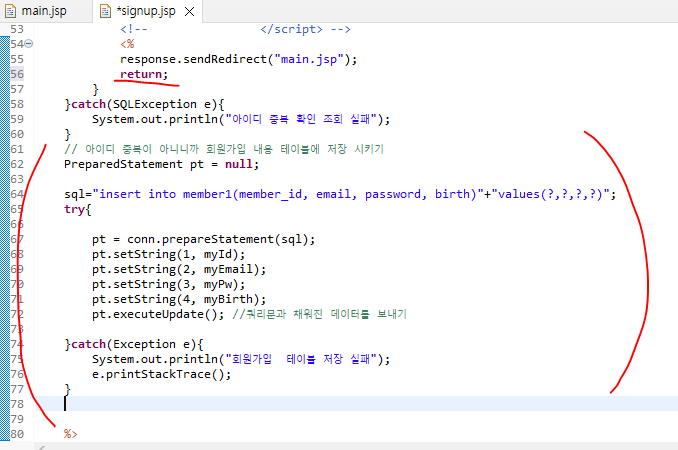Click pt.setString(1, myId); line
This screenshot has width=678, height=450.
click(168, 254)
